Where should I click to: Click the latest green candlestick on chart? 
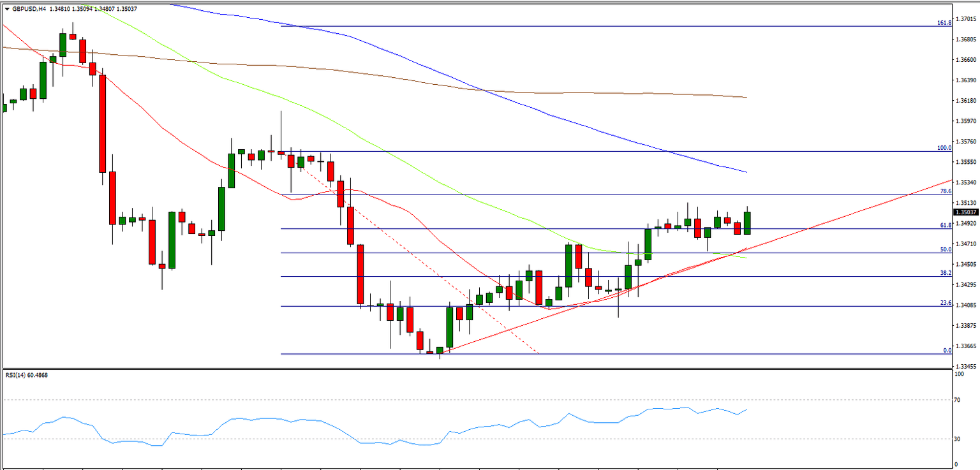click(x=746, y=223)
